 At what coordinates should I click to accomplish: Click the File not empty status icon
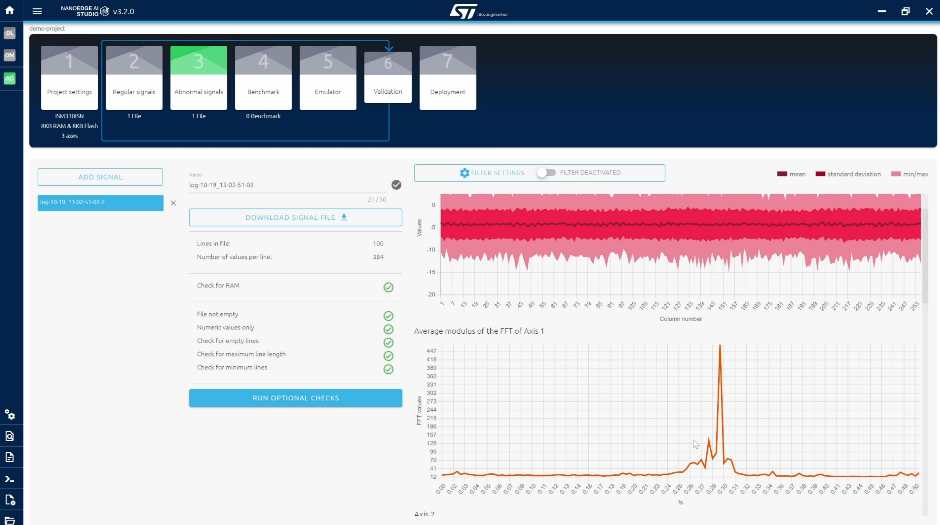tap(388, 316)
